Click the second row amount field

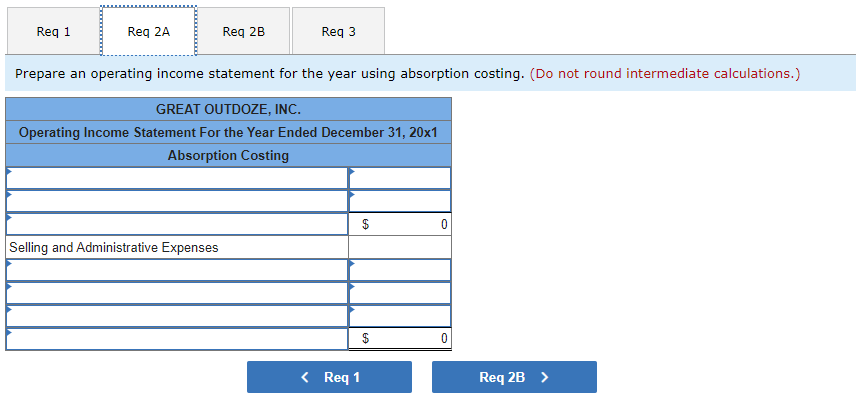[400, 201]
